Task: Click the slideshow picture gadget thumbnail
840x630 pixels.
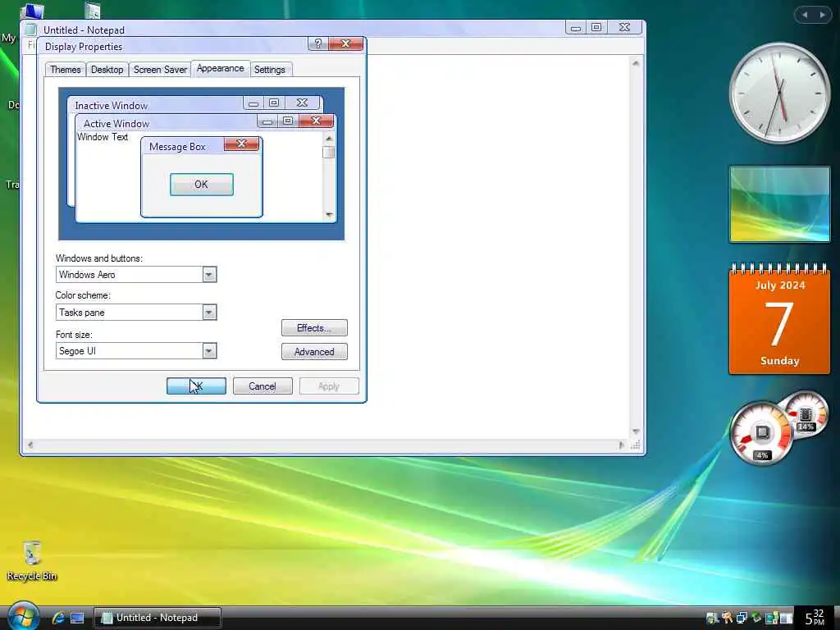Action: point(779,204)
